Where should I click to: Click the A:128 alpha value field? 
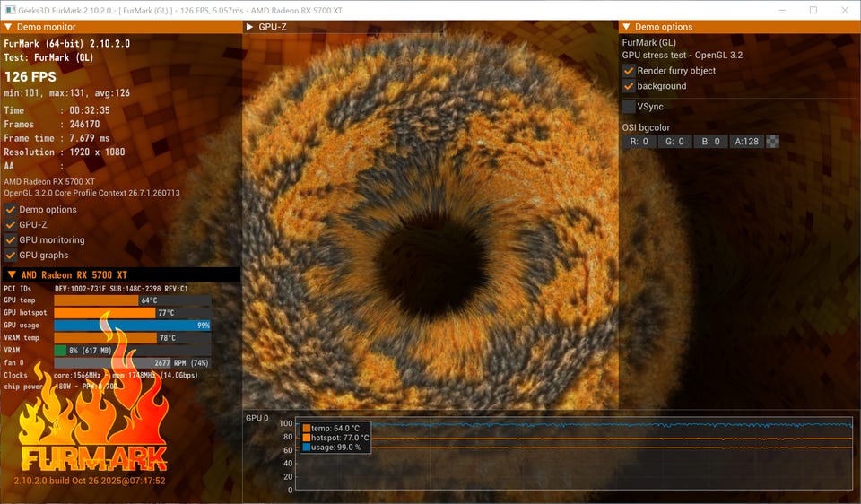click(x=747, y=142)
